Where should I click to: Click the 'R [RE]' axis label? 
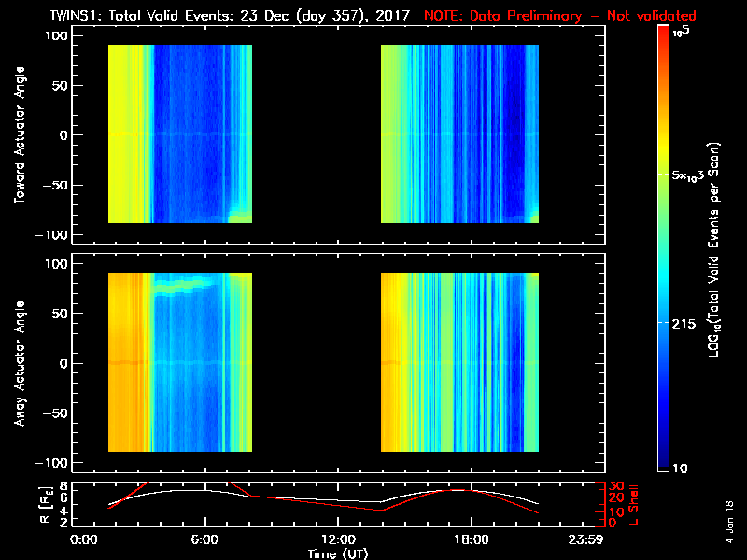45,504
